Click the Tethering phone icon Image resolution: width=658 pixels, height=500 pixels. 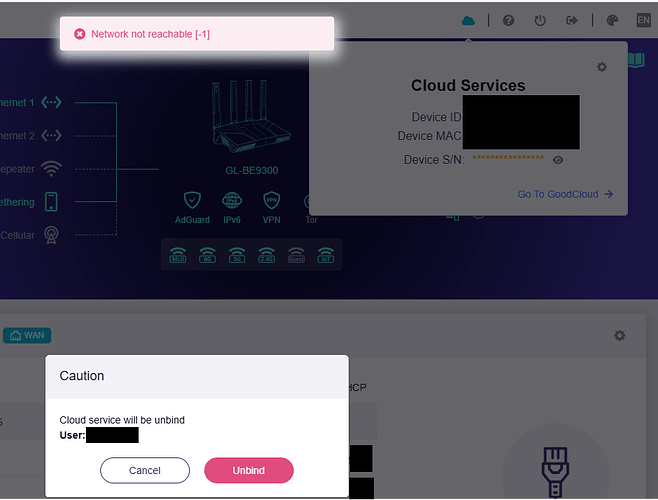point(51,202)
